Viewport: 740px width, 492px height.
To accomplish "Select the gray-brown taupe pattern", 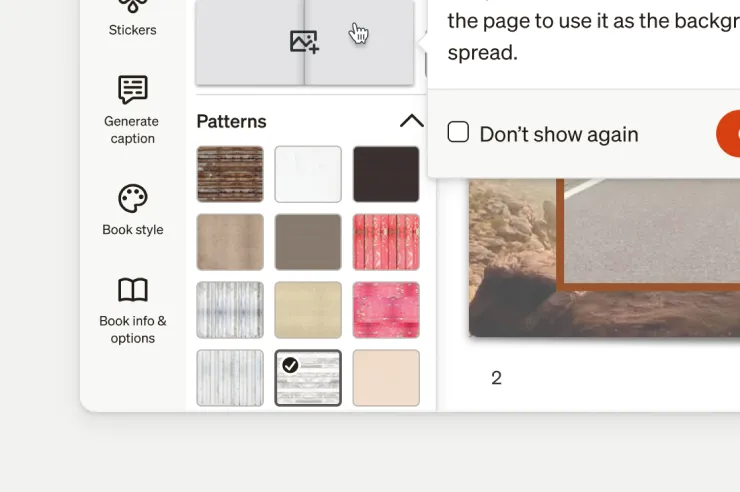I will click(308, 242).
